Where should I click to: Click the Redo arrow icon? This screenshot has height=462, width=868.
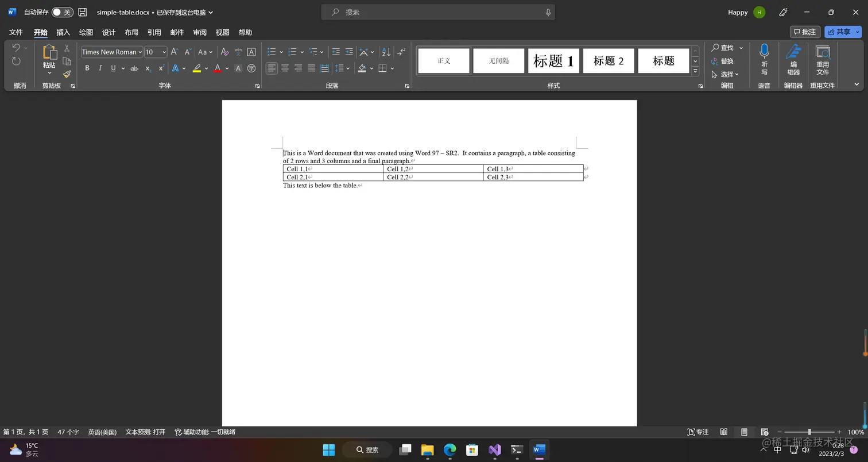coord(16,61)
